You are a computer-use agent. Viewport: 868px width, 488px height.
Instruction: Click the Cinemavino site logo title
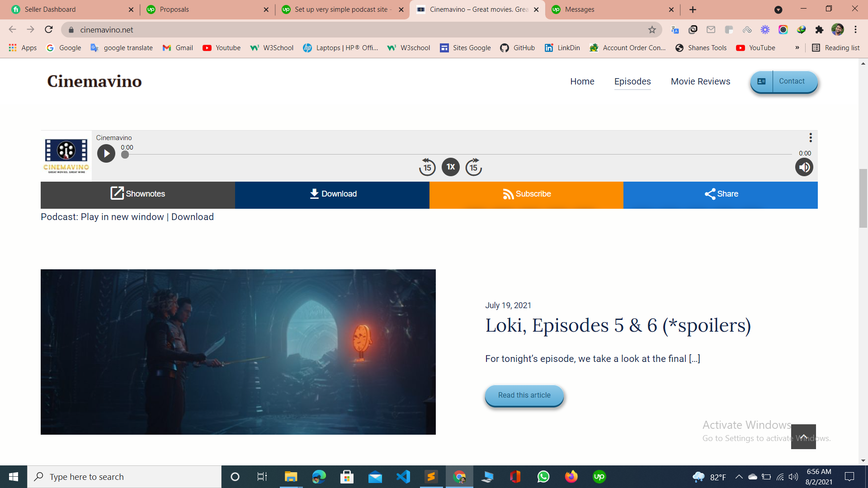pos(94,81)
